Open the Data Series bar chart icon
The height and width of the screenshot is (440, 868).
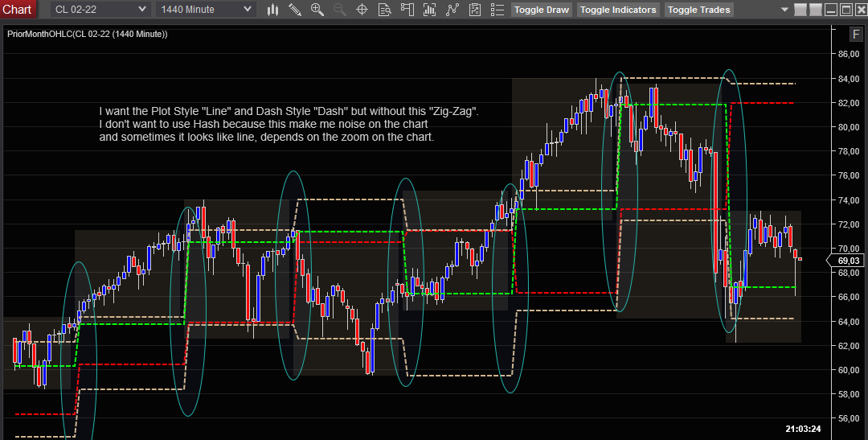[272, 10]
